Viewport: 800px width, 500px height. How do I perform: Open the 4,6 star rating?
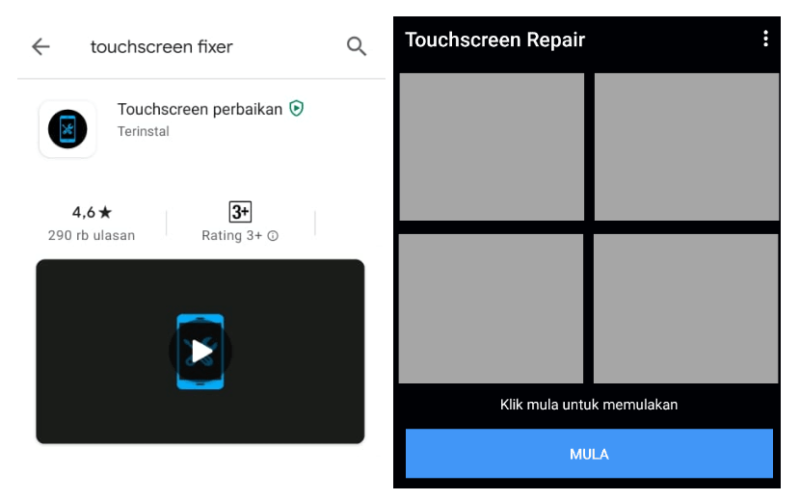coord(92,212)
